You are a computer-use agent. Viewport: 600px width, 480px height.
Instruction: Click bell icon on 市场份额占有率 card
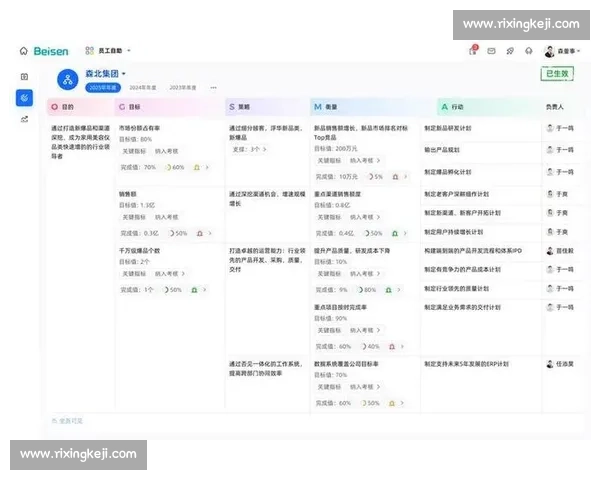pyautogui.click(x=197, y=167)
